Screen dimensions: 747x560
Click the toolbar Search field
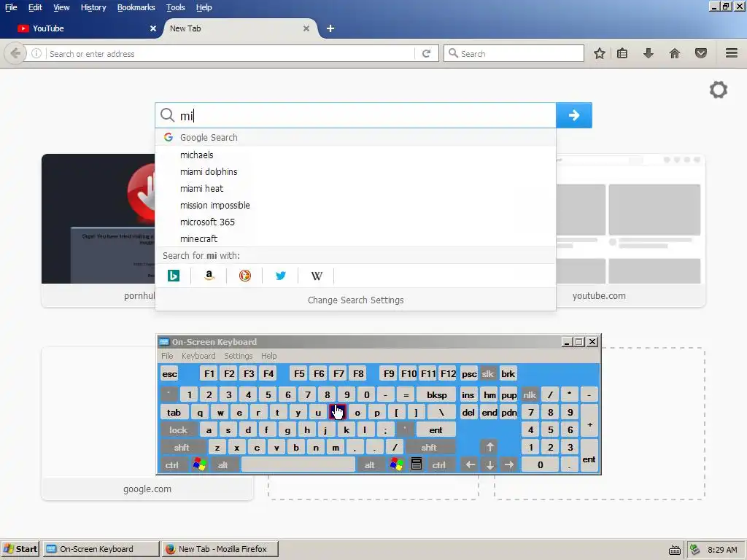point(514,53)
